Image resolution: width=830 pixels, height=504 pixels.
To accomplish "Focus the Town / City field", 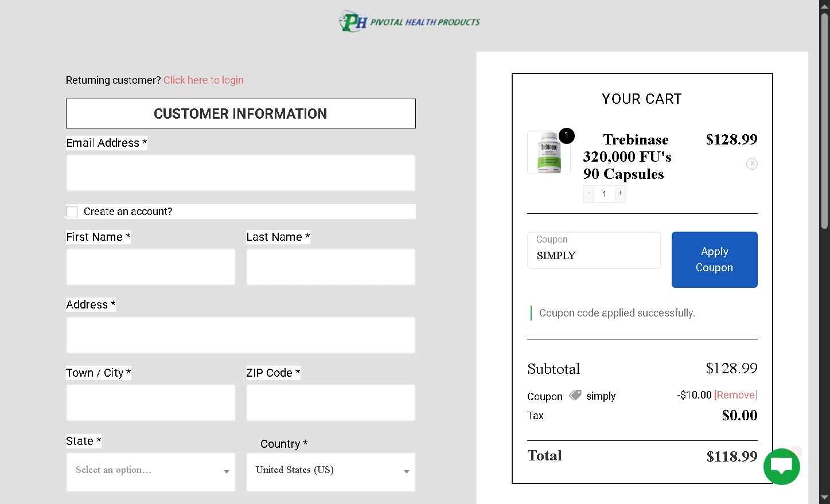I will tap(151, 403).
